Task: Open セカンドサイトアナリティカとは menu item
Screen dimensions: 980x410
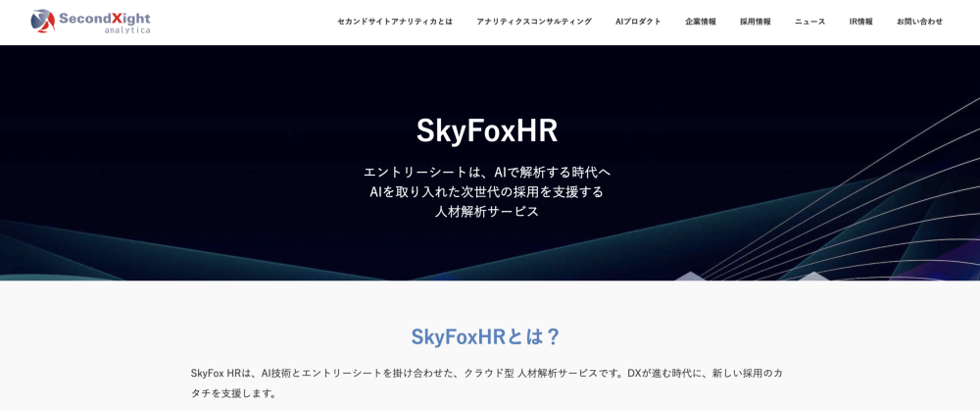Action: click(394, 22)
